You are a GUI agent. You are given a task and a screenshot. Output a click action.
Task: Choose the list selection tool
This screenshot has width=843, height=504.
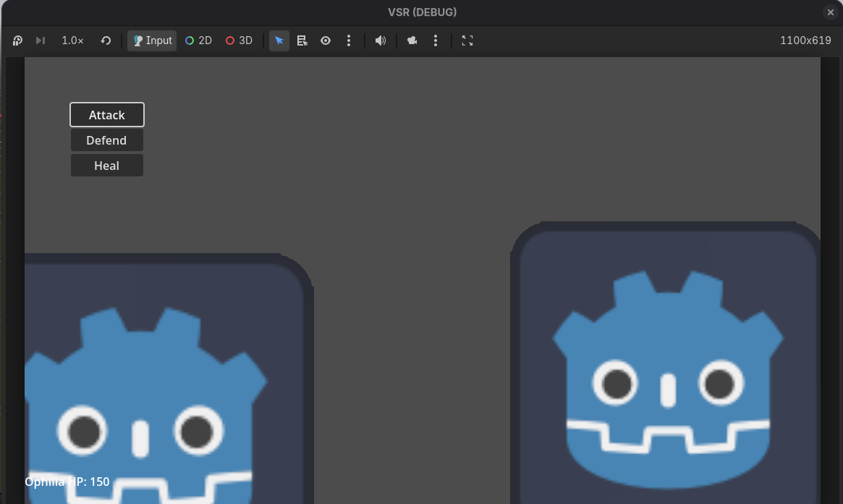(302, 40)
